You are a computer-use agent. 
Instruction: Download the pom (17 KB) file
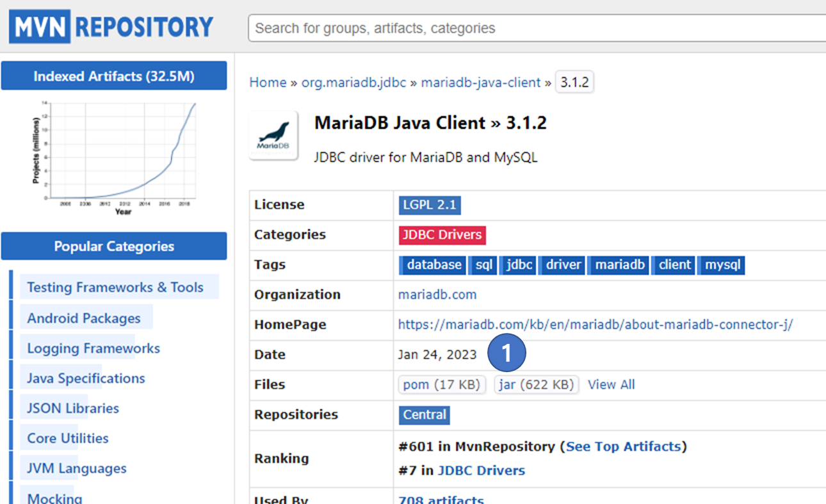point(442,385)
